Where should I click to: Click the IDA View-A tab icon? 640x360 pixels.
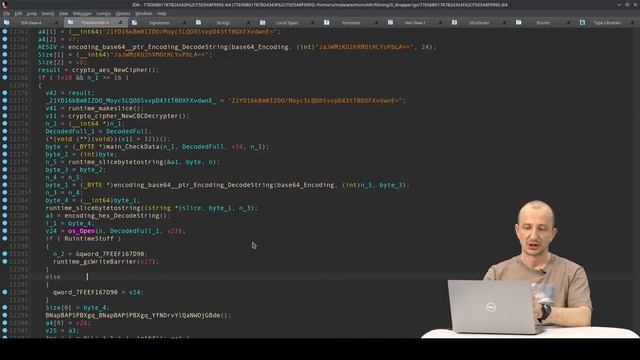coord(7,22)
